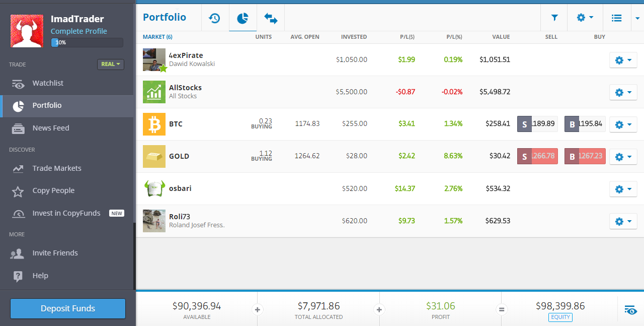Screen dimensions: 644x326
Task: Sort by the VALUE column header
Action: point(501,37)
